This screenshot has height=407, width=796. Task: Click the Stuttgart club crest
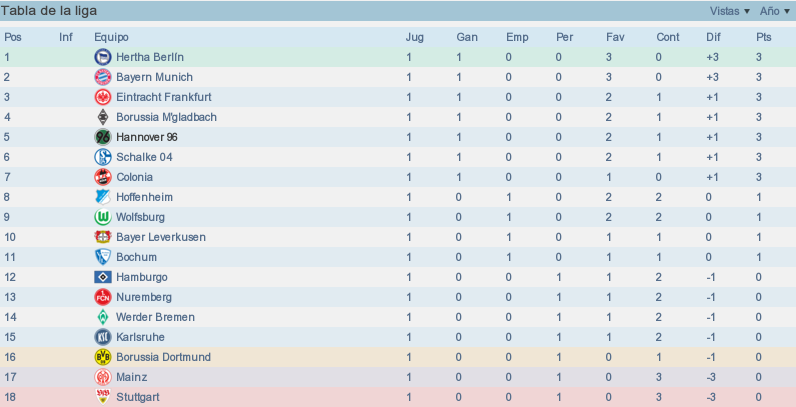point(103,397)
